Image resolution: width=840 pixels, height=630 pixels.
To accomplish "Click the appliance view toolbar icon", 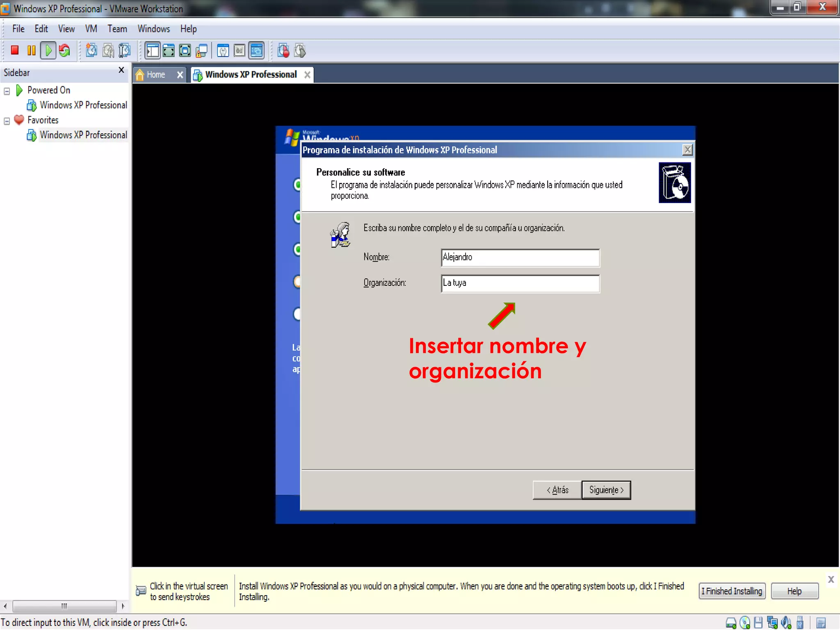I will (x=240, y=50).
